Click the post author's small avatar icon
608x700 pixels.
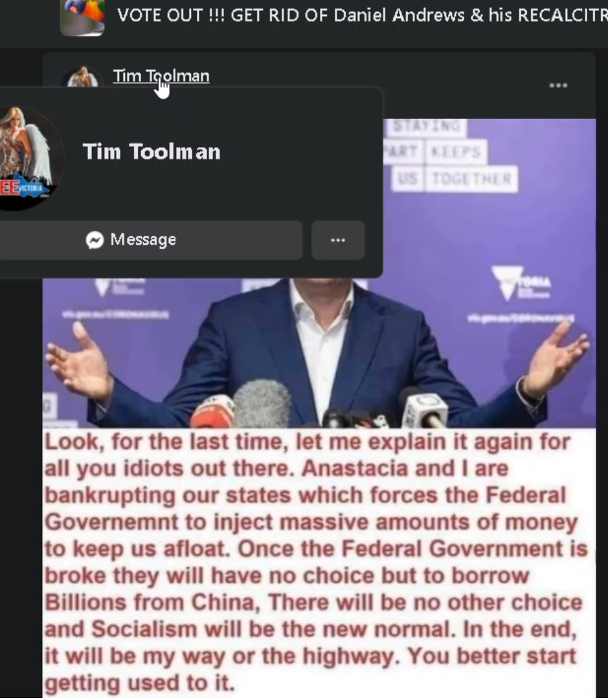click(83, 77)
